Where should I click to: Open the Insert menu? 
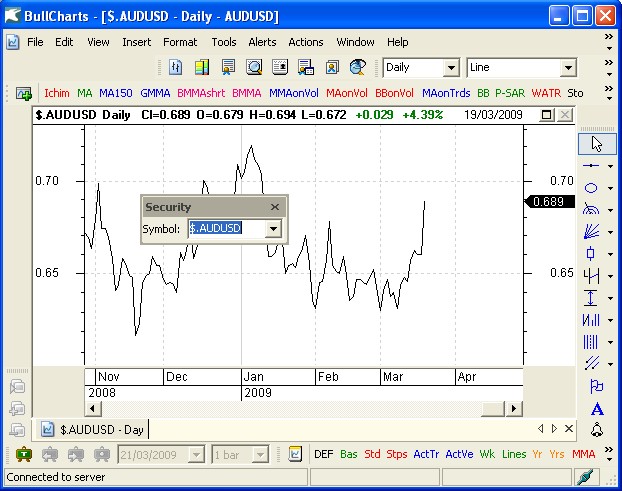click(x=136, y=42)
